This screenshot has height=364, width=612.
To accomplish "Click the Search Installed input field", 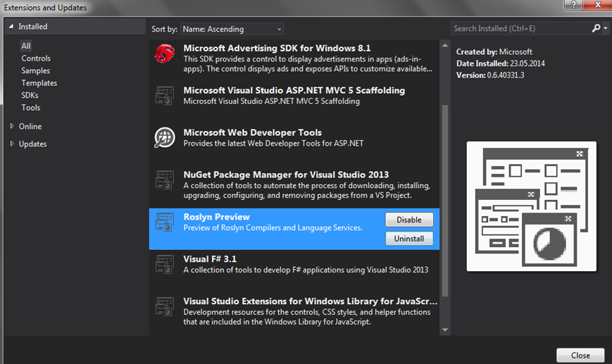I will [520, 28].
